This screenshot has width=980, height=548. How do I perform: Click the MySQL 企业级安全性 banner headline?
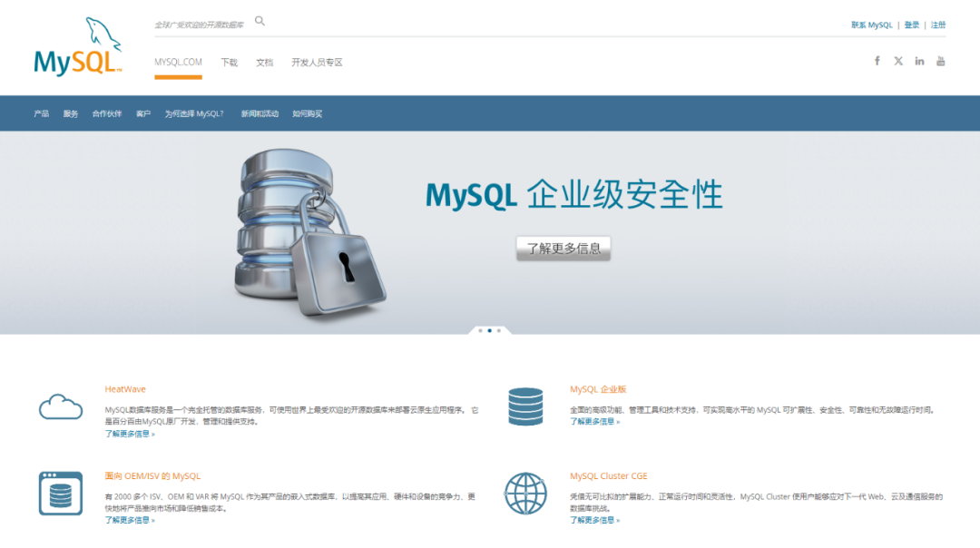(x=573, y=194)
